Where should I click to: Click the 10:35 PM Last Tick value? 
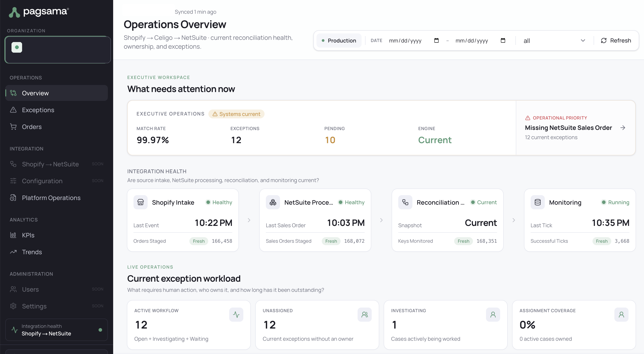[x=610, y=223]
